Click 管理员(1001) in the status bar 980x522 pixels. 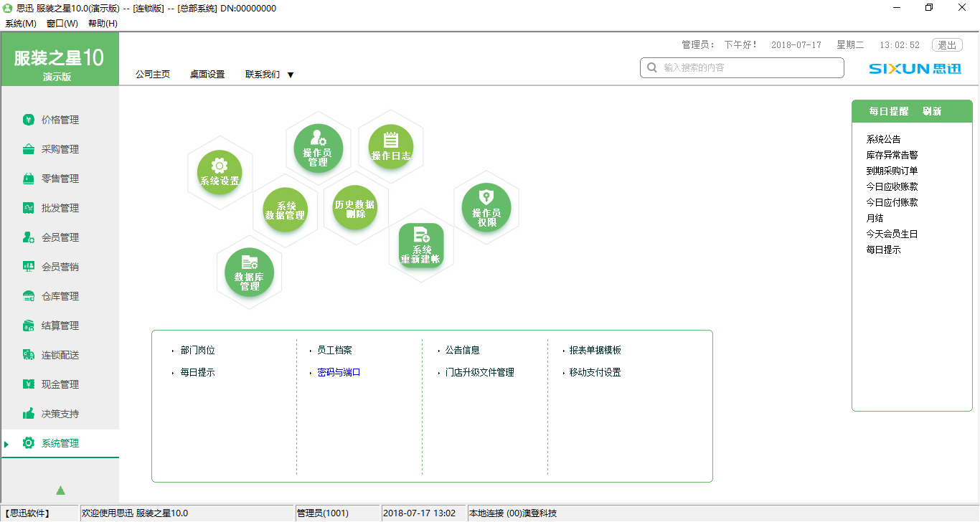[323, 513]
